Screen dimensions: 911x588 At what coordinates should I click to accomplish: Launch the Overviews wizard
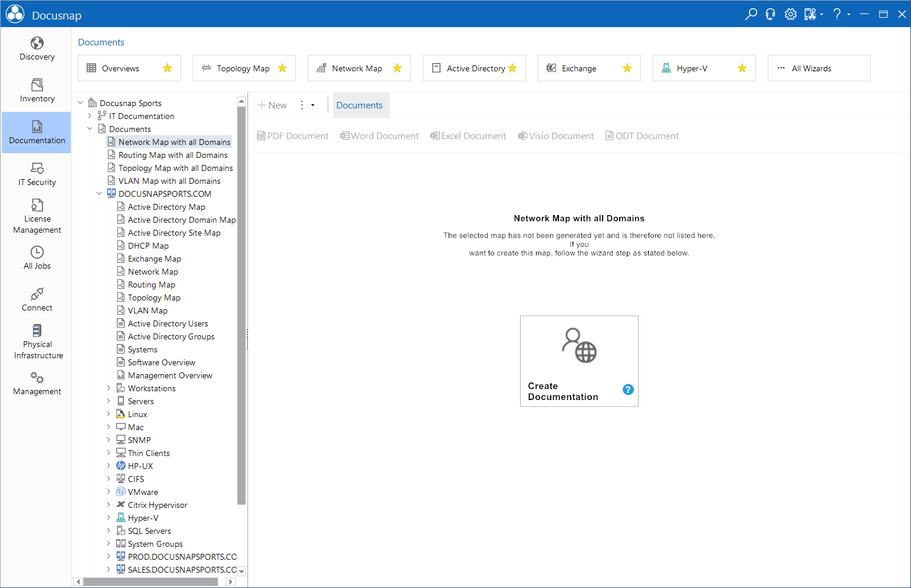point(129,68)
